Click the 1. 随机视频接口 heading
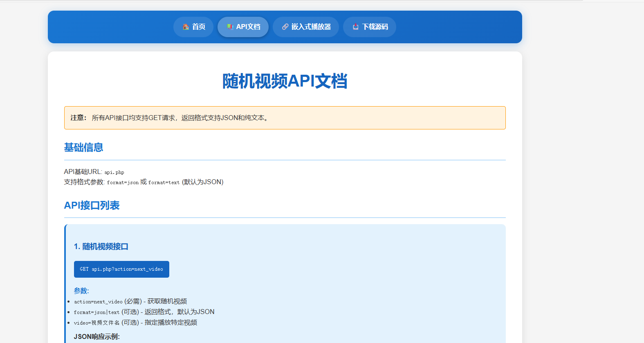Screen dimensions: 644x343 tap(101, 247)
